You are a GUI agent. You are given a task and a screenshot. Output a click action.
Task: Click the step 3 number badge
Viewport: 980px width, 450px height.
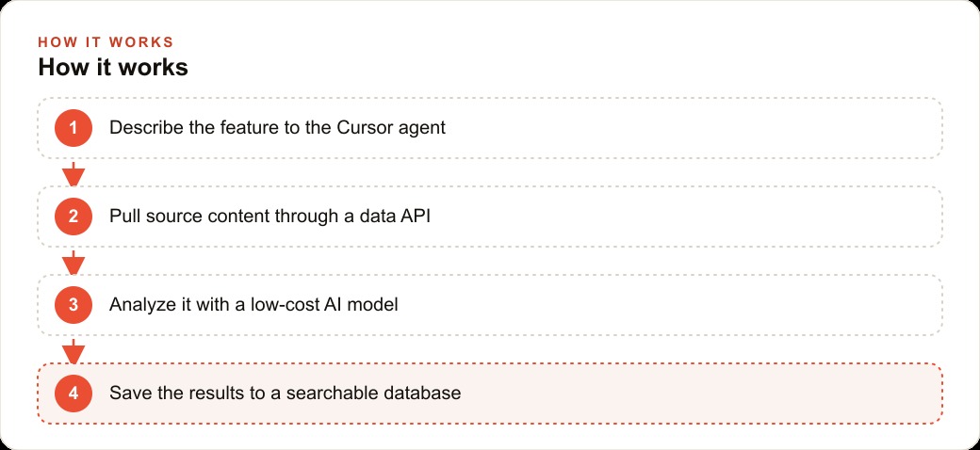coord(73,305)
